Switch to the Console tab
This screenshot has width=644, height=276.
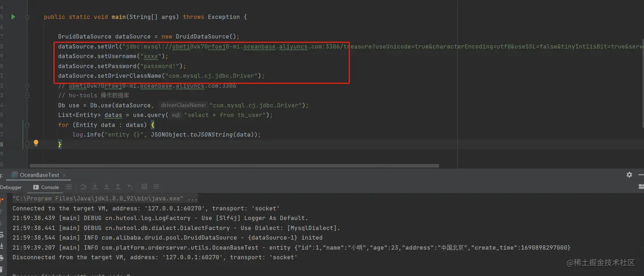pyautogui.click(x=46, y=187)
